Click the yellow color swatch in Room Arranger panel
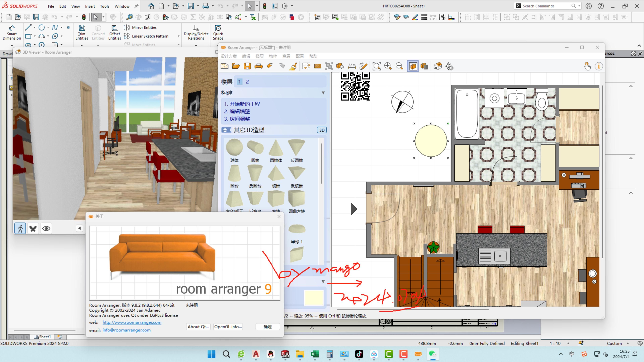Image resolution: width=644 pixels, height=362 pixels. coord(314,297)
